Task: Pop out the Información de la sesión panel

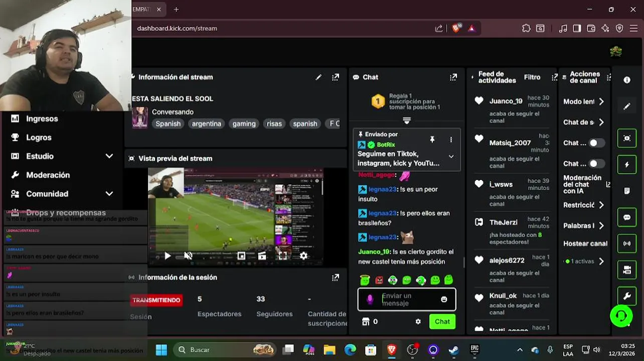Action: [x=336, y=277]
